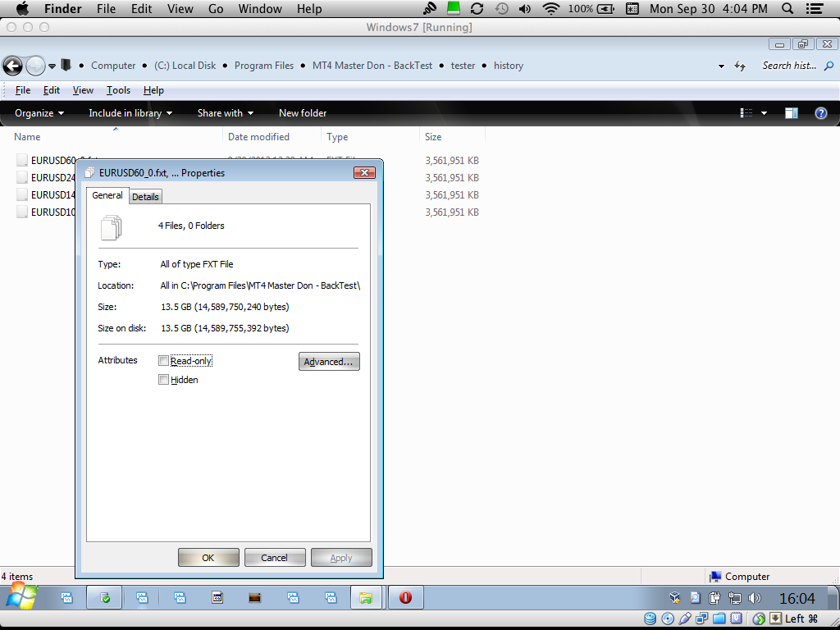Click the VirtualBox shared folders status icon
This screenshot has width=840, height=630.
719,619
